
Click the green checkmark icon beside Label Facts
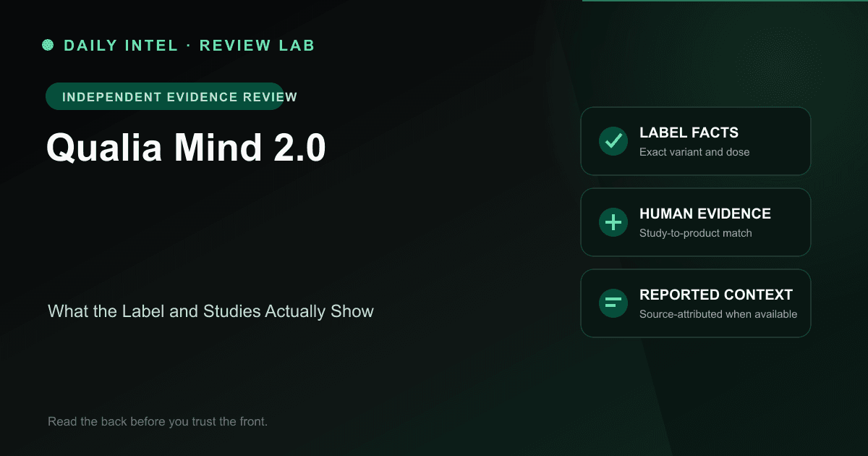pyautogui.click(x=613, y=141)
